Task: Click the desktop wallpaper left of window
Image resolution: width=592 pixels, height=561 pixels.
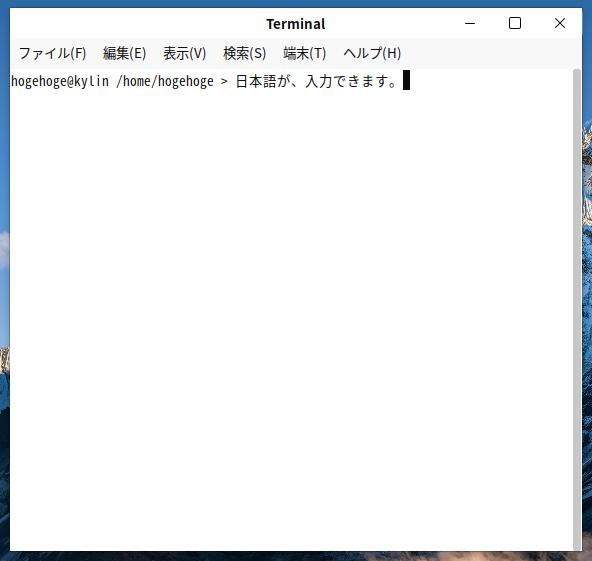Action: (5, 302)
